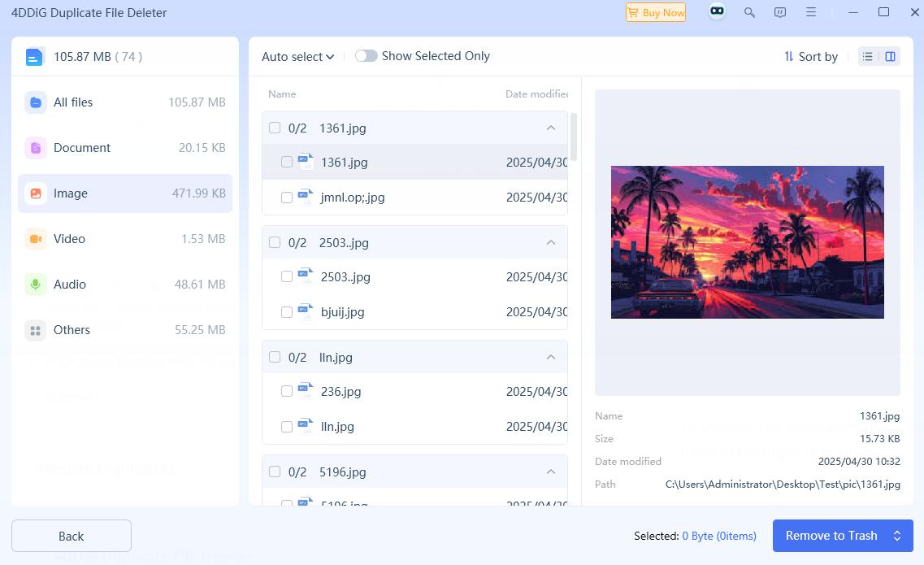Click the image preview thumbnail of 1361.jpg
924x565 pixels.
pyautogui.click(x=747, y=241)
